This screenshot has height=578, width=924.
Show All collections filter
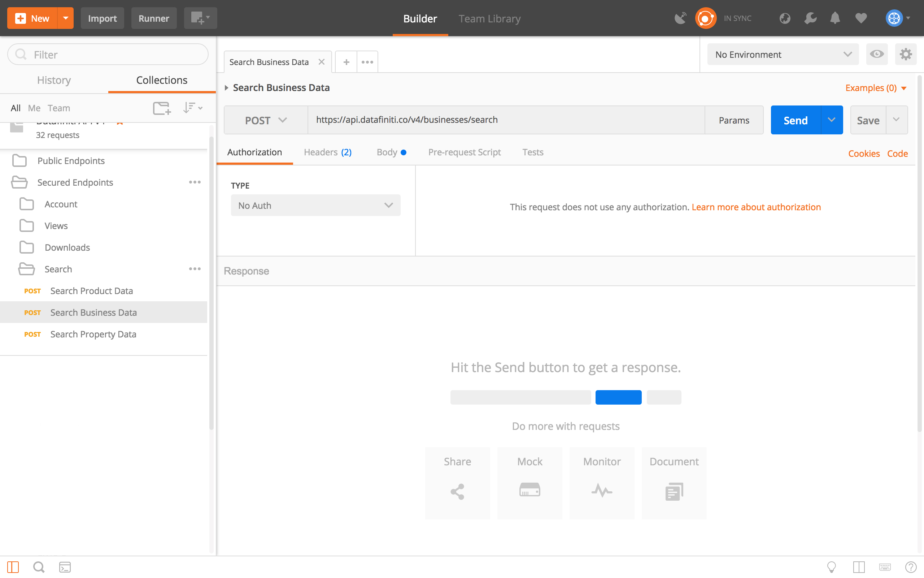pos(16,108)
